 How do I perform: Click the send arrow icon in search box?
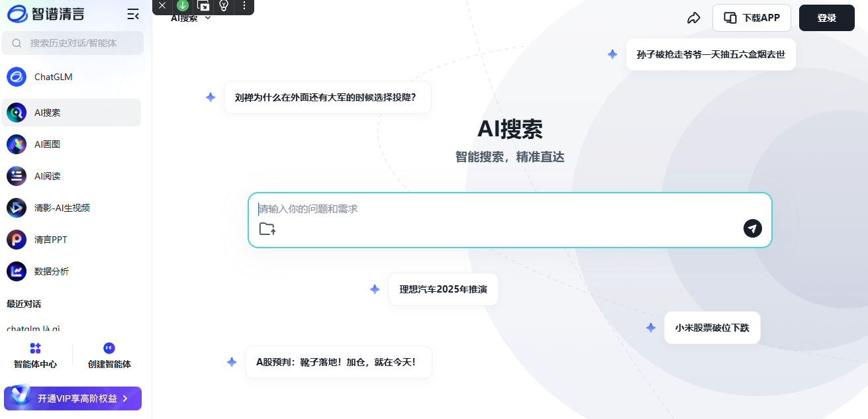tap(752, 228)
